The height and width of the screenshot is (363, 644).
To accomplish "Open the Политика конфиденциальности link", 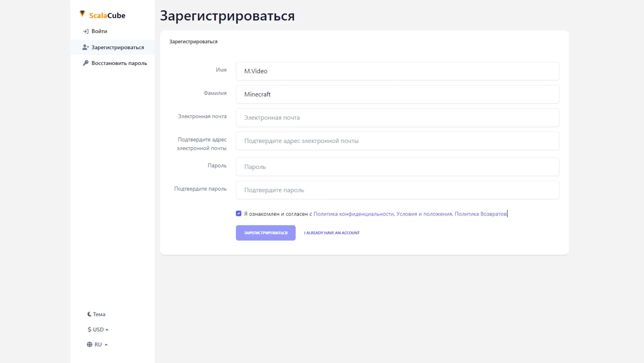I will click(353, 214).
